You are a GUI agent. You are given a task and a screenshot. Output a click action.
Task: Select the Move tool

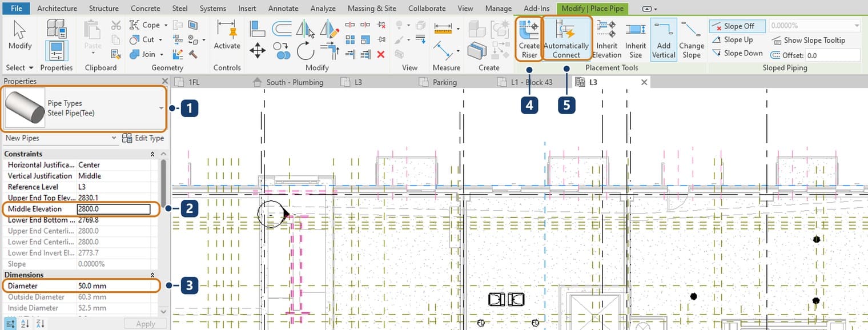[258, 51]
